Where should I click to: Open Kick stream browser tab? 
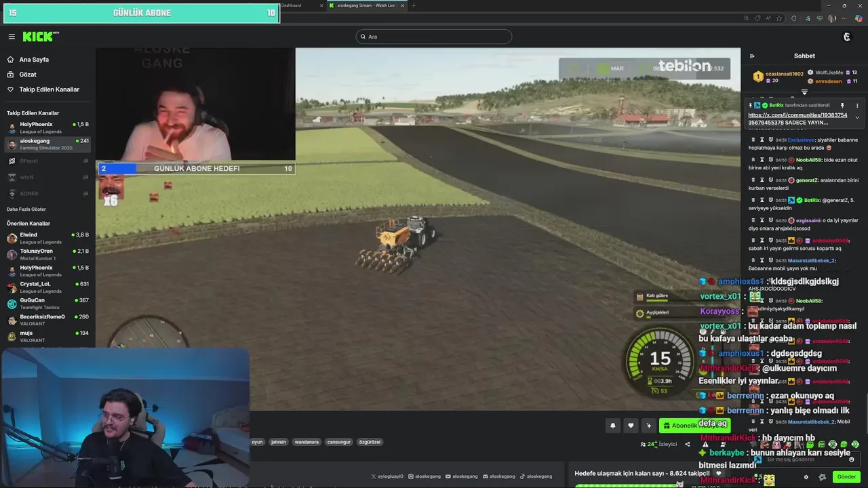click(366, 5)
